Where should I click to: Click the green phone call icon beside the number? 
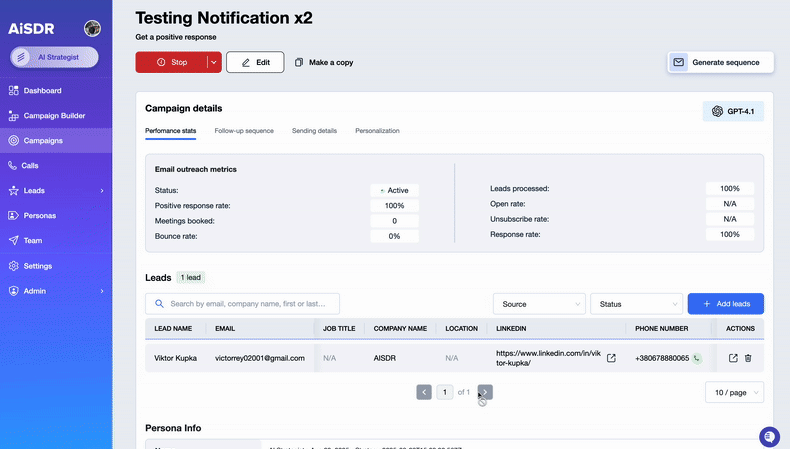point(696,358)
